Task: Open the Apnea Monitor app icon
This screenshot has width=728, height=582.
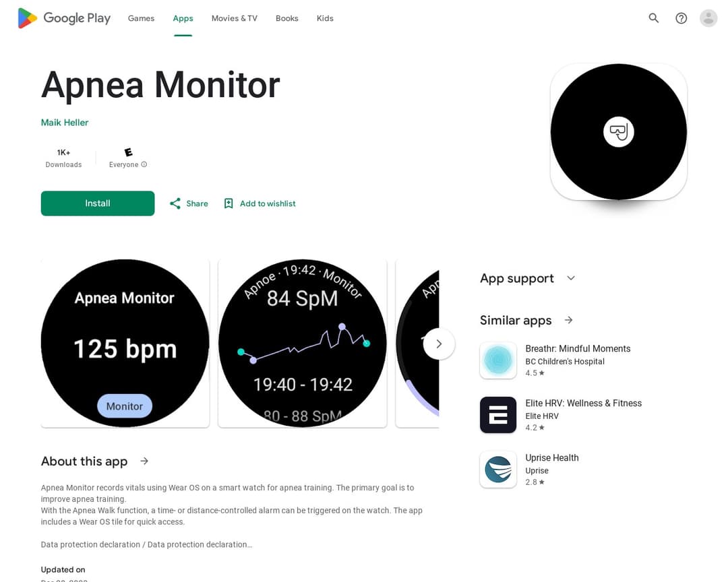Action: click(x=618, y=131)
